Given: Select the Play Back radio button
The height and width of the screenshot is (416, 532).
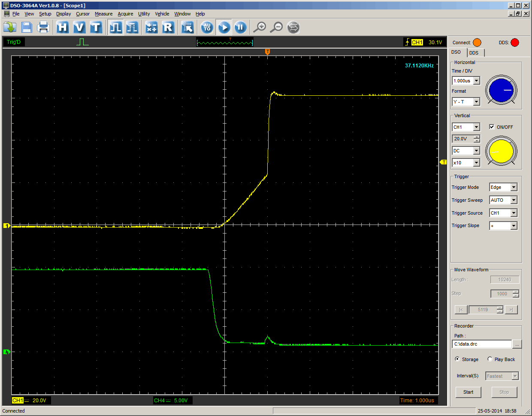Looking at the screenshot, I should (490, 359).
